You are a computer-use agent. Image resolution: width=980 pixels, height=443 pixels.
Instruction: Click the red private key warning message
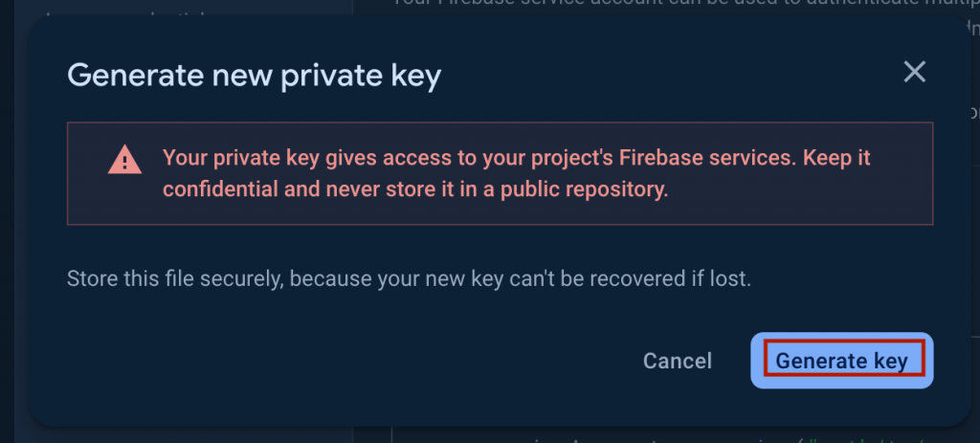pyautogui.click(x=516, y=173)
